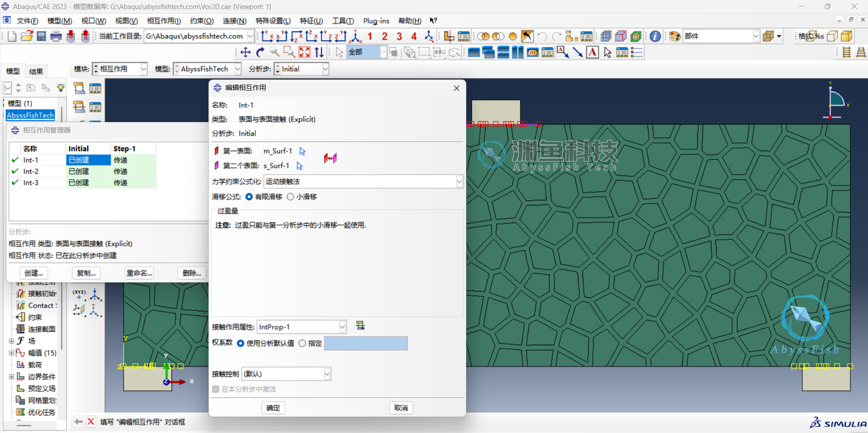Screen dimensions: 868x433
Task: Switch to the 结果 tab
Action: pos(36,71)
